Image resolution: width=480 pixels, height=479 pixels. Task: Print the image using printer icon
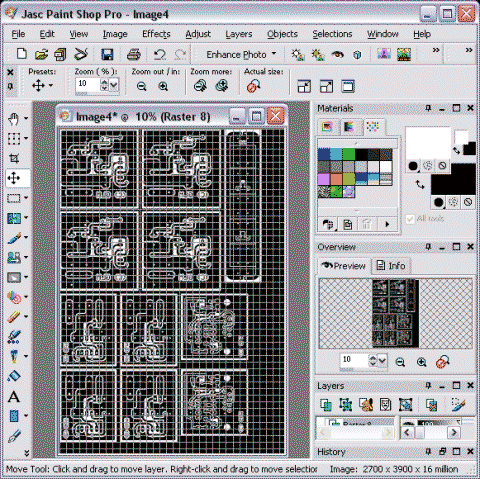pyautogui.click(x=134, y=54)
